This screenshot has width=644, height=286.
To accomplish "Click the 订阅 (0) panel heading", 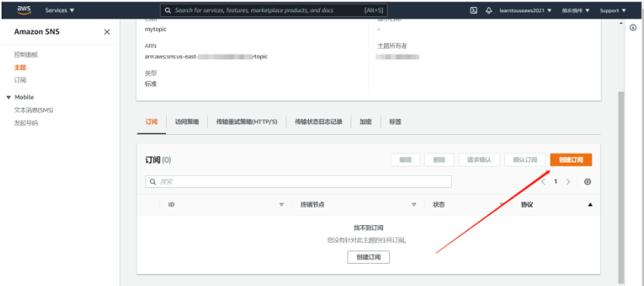I will pos(158,160).
